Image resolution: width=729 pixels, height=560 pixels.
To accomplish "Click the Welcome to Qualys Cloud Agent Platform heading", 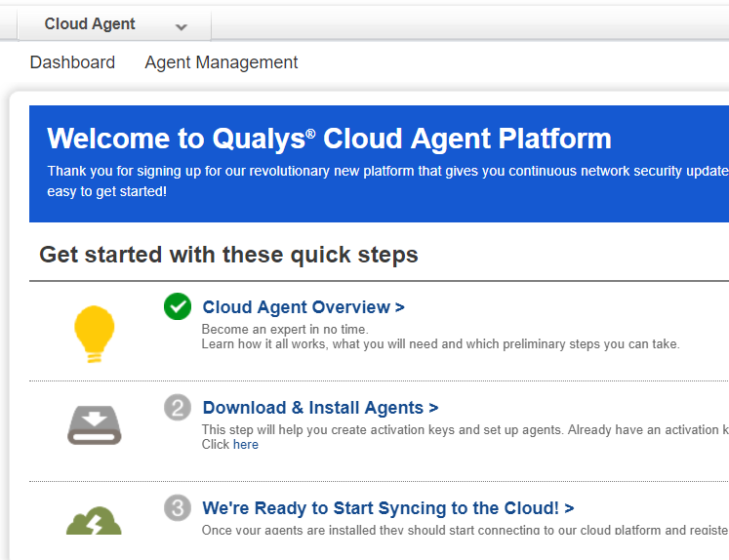I will 329,139.
